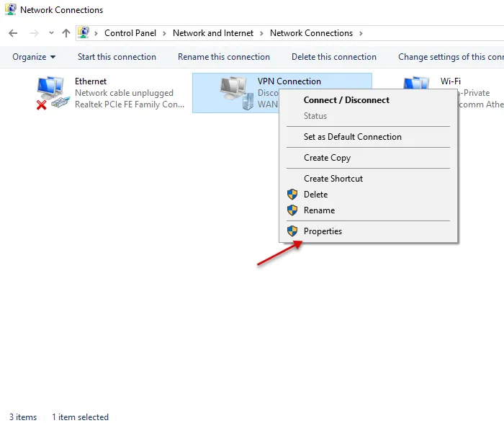Screen dimensions: 504x423
Task: Click the shield icon beside Properties
Action: (292, 231)
